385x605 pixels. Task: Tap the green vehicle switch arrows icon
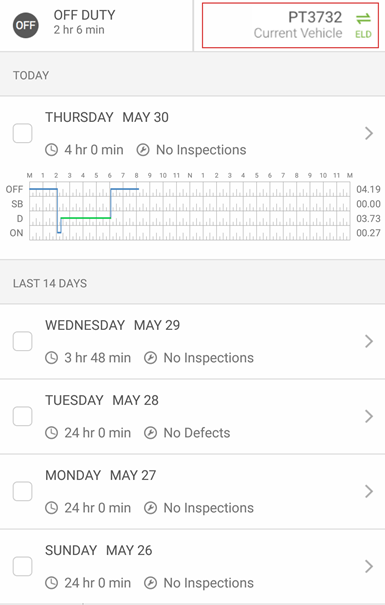click(x=363, y=18)
